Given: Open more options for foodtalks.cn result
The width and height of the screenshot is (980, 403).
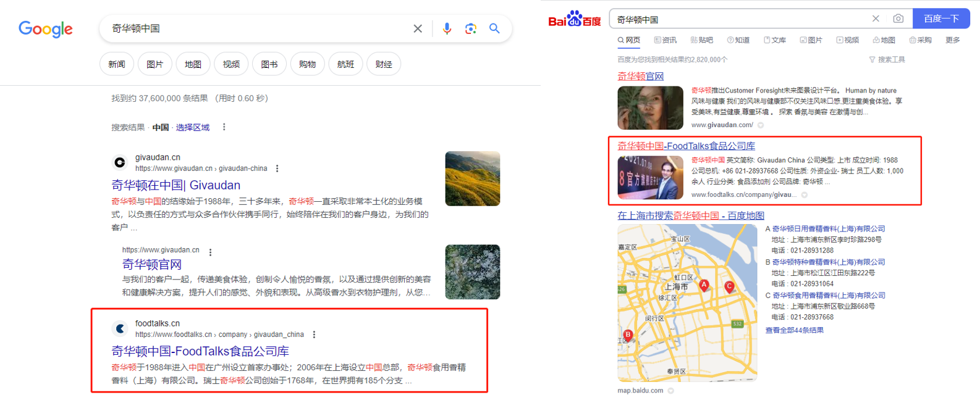Looking at the screenshot, I should pos(314,334).
